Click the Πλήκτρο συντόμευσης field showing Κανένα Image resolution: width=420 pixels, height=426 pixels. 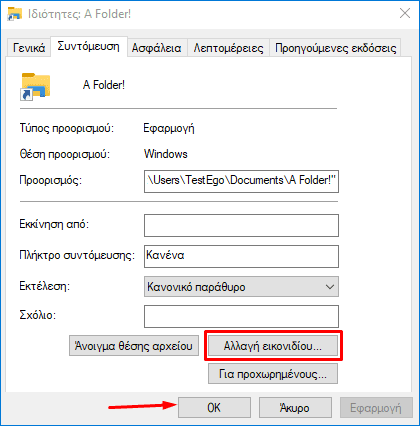241,256
